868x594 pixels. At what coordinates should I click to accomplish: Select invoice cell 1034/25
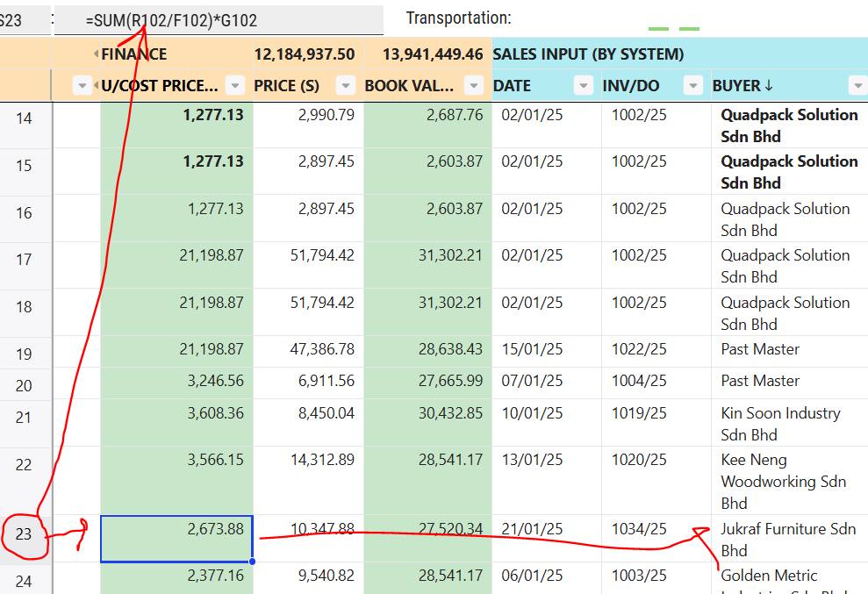click(656, 539)
